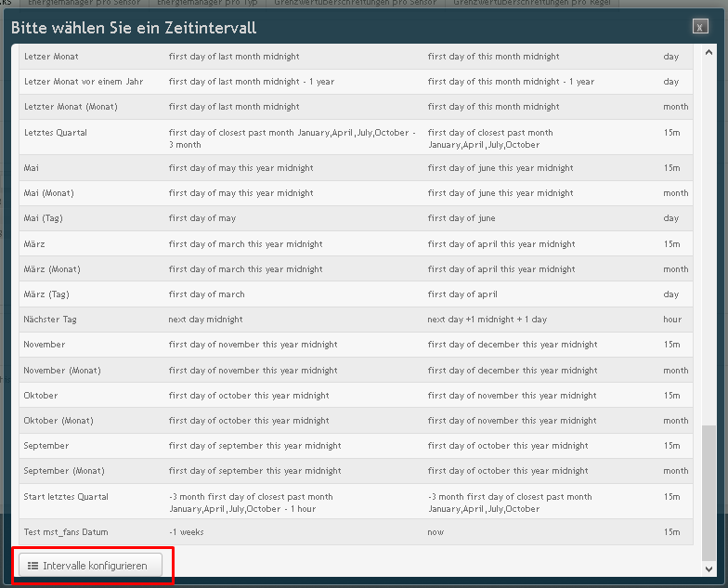Click the 'now' end value
Viewport: 728px width, 588px height.
pos(435,533)
